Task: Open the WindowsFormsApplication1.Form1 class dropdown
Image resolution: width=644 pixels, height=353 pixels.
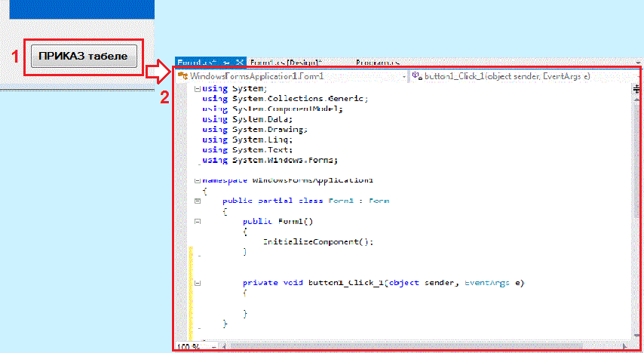Action: point(293,76)
